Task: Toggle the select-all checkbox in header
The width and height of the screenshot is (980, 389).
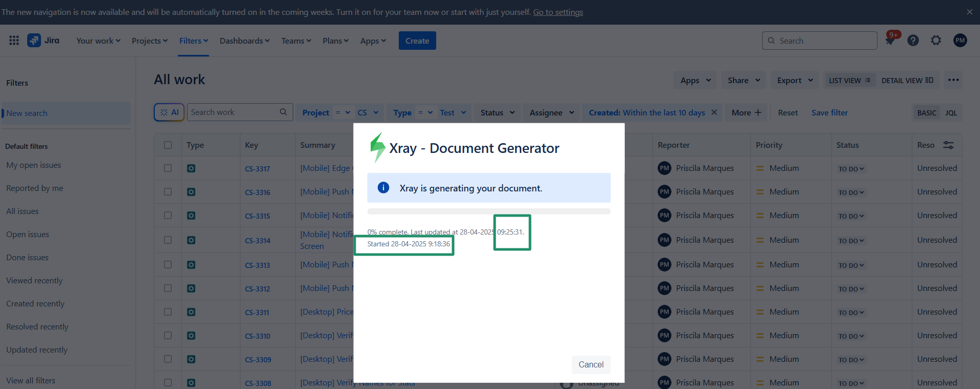Action: pos(168,145)
